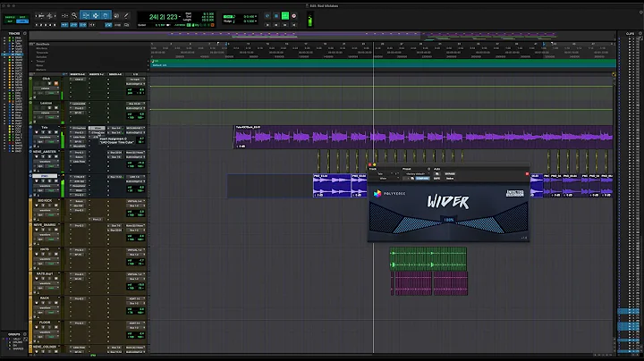Record-enable the Tele track
Image resolution: width=644 pixels, height=361 pixels.
(36, 132)
